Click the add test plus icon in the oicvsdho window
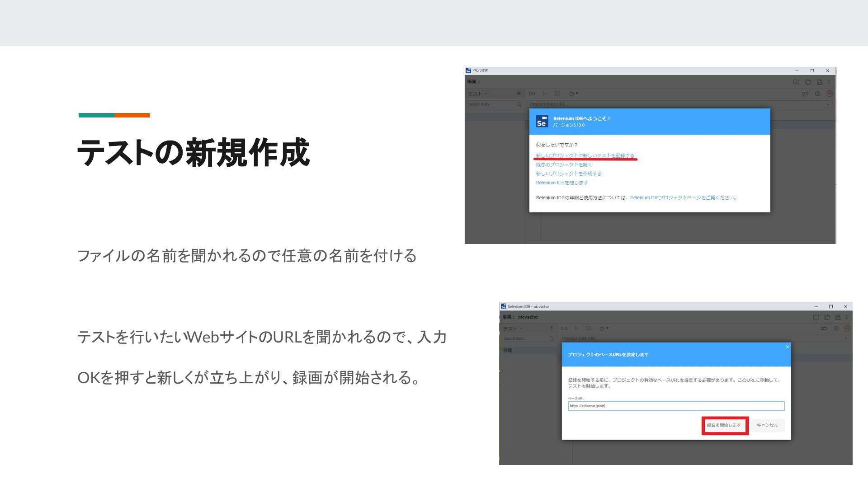 (552, 328)
